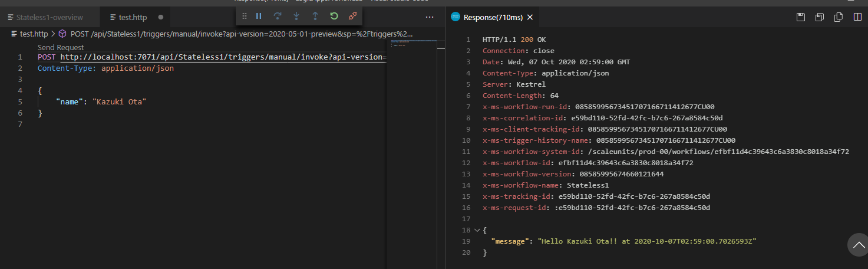Click the split editor icon
The height and width of the screenshot is (269, 868).
pyautogui.click(x=857, y=17)
